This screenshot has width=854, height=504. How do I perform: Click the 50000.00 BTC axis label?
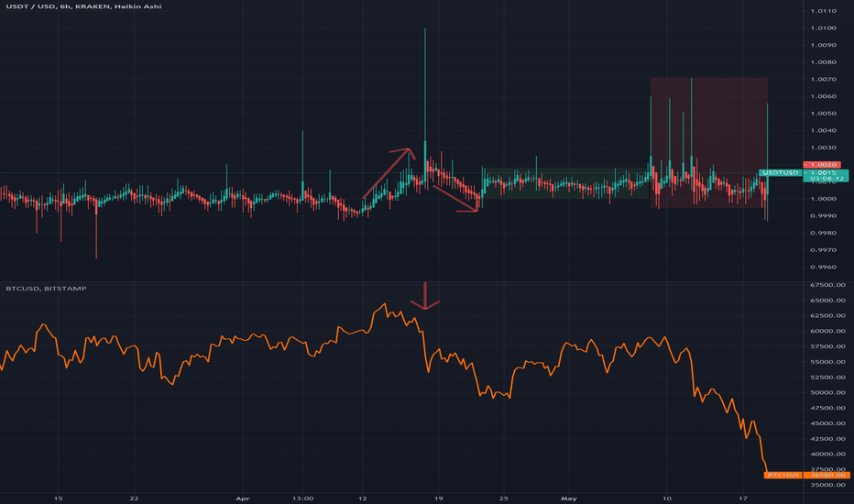[x=827, y=392]
